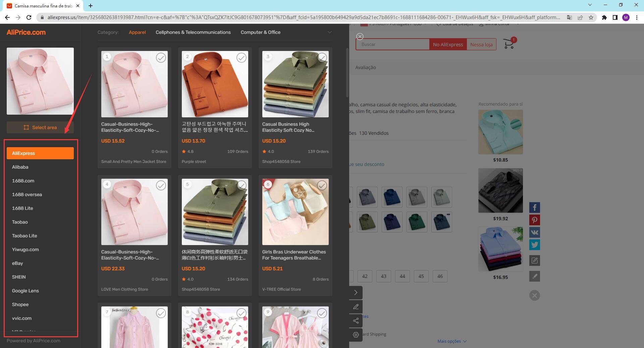
Task: Click the browser share page icon
Action: coord(580,17)
